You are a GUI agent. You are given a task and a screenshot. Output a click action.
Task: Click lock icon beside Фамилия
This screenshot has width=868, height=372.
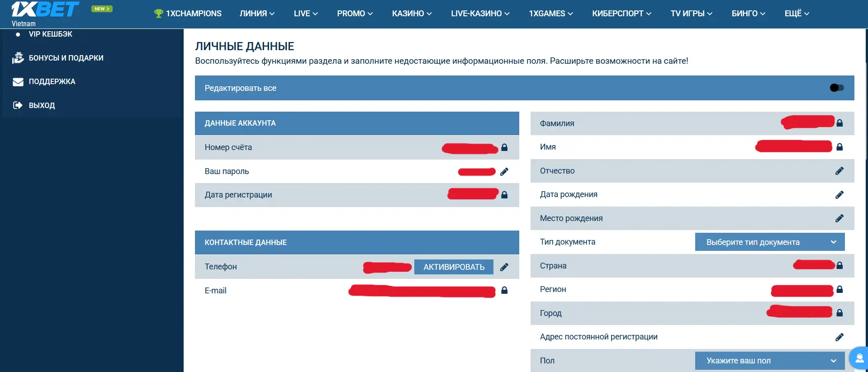tap(840, 123)
